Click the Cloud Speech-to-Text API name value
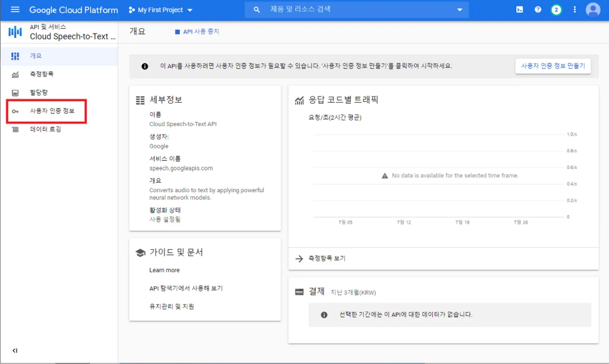 click(x=183, y=124)
